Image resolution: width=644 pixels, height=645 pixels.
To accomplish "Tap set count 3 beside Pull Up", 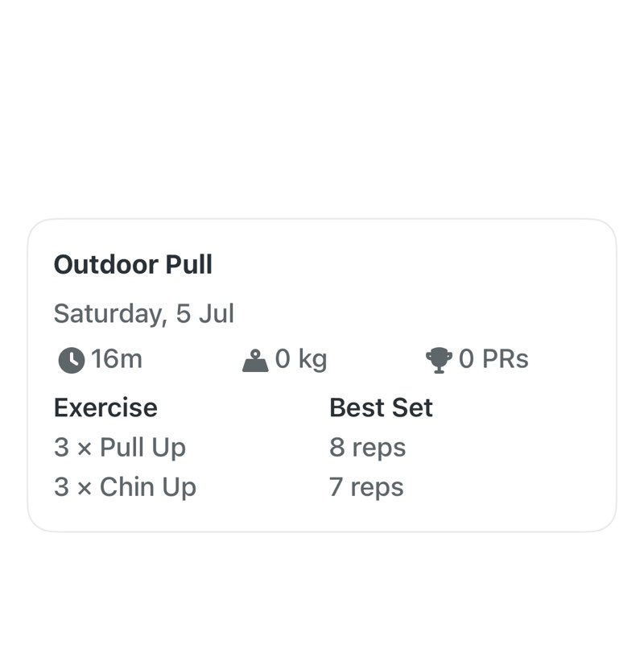I will [x=61, y=448].
